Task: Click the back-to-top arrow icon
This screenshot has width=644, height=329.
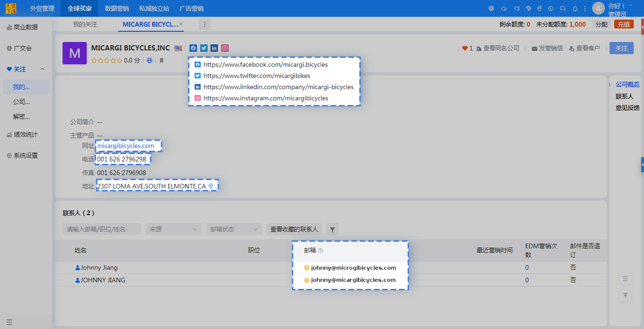Action: click(626, 296)
